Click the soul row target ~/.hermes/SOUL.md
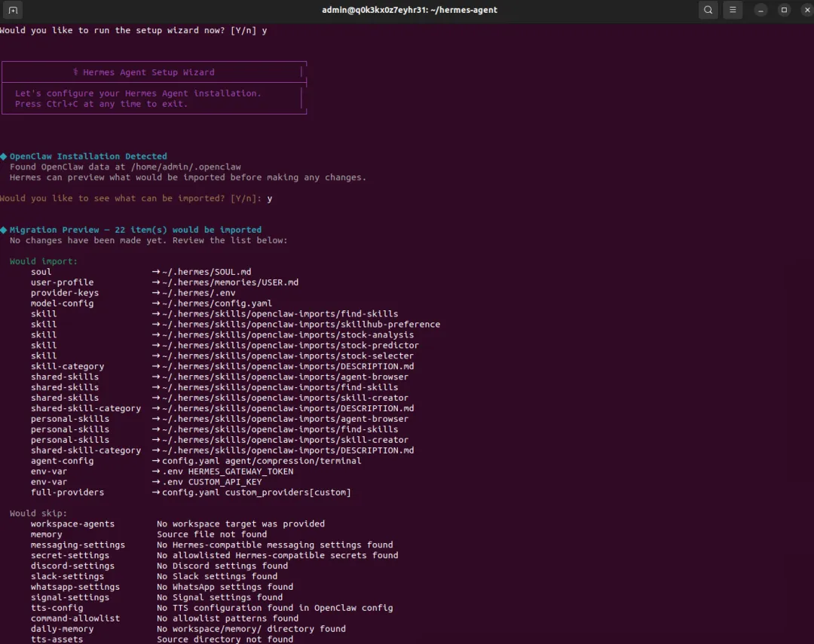 click(207, 272)
